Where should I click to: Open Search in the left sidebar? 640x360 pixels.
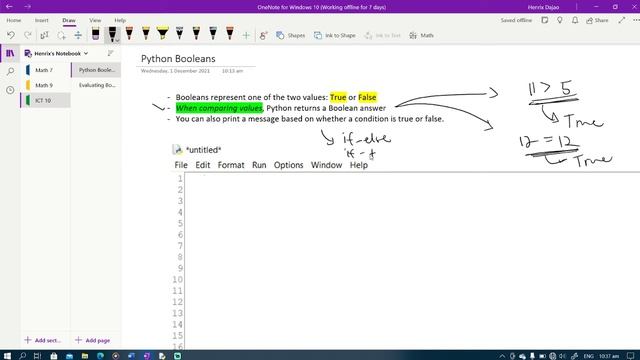tap(10, 72)
